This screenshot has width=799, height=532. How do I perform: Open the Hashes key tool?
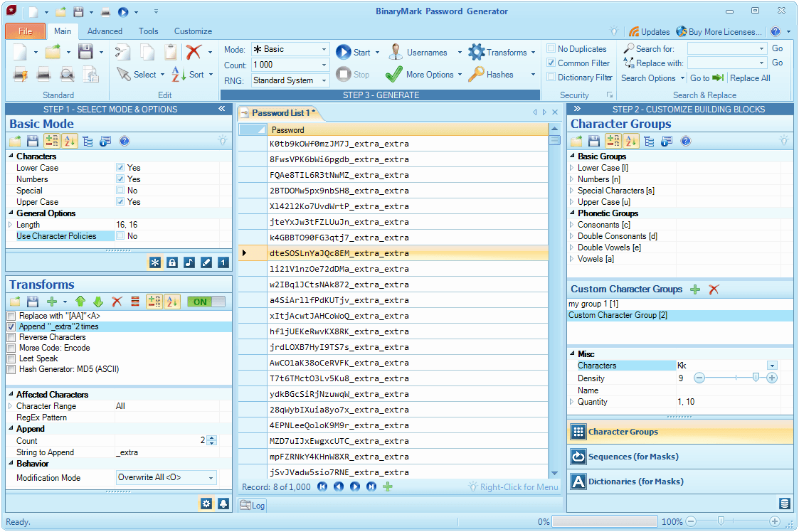point(491,75)
